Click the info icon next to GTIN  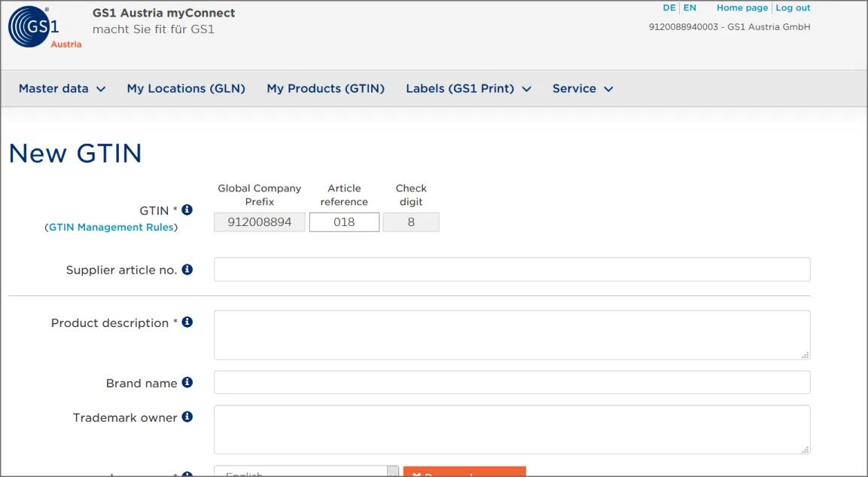coord(187,210)
